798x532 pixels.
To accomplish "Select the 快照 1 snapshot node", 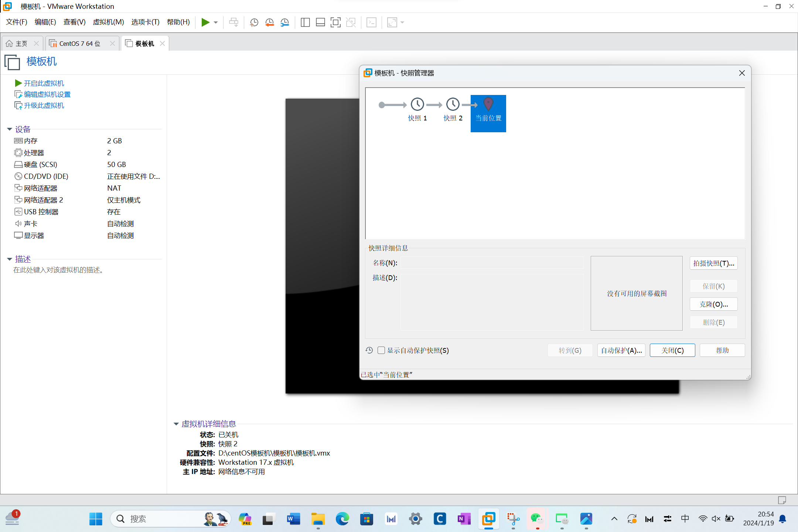I will pos(417,109).
